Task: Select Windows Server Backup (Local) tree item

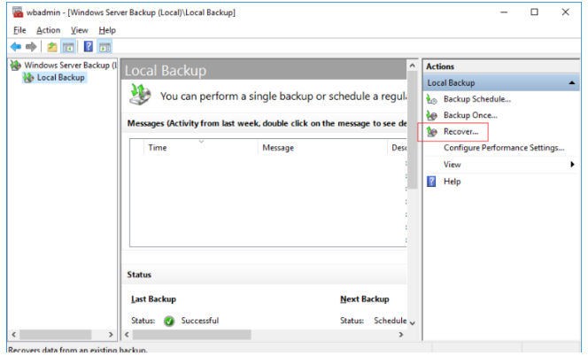Action: 71,66
